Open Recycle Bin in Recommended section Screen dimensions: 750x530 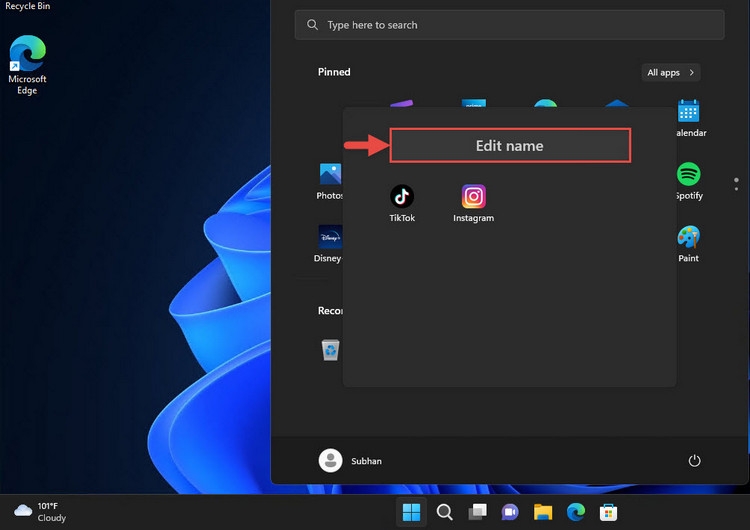(x=330, y=350)
